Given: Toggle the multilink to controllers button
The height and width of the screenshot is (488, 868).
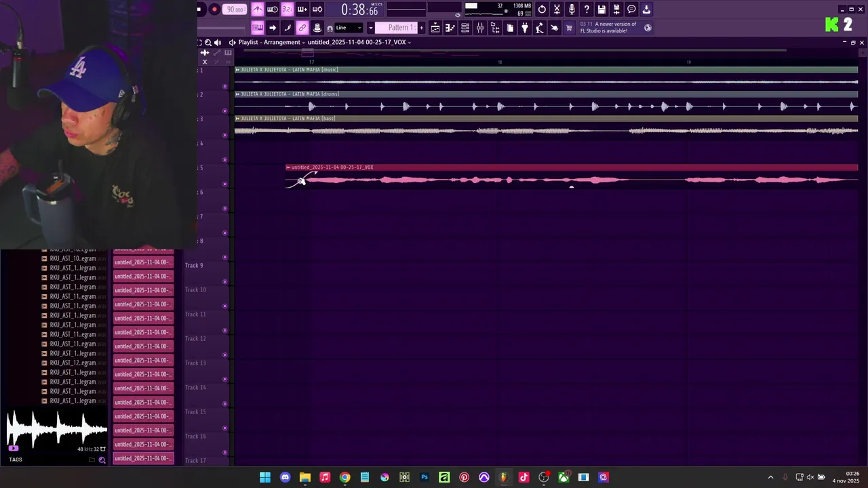Looking at the screenshot, I should click(x=317, y=28).
